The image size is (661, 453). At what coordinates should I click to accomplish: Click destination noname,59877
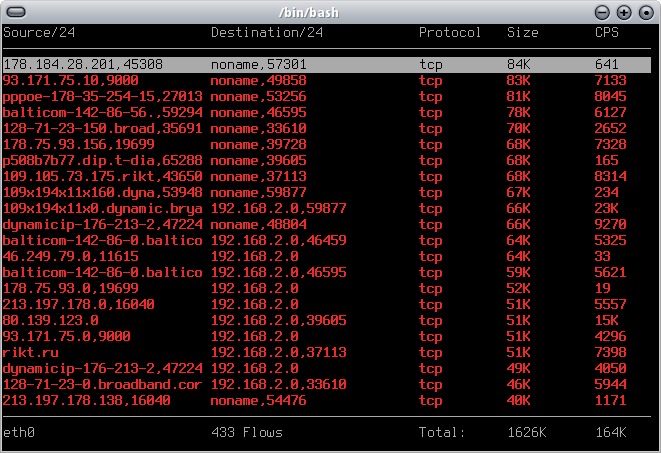(x=258, y=193)
